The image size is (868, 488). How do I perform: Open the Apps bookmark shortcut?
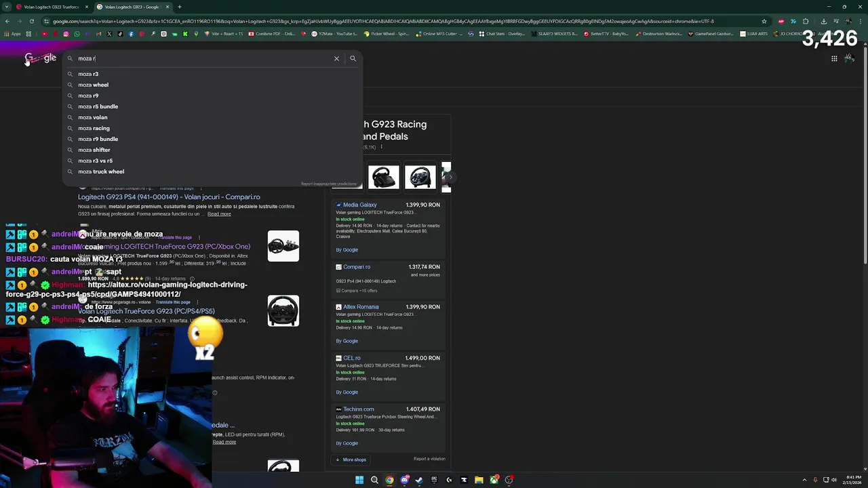coord(12,34)
